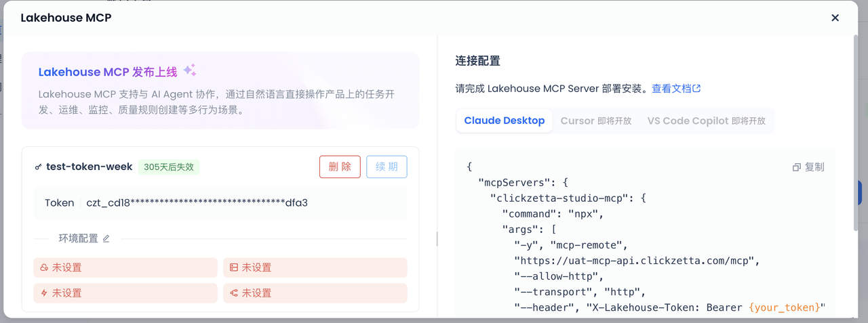
Task: Close the Lakehouse MCP dialog
Action: coord(835,18)
